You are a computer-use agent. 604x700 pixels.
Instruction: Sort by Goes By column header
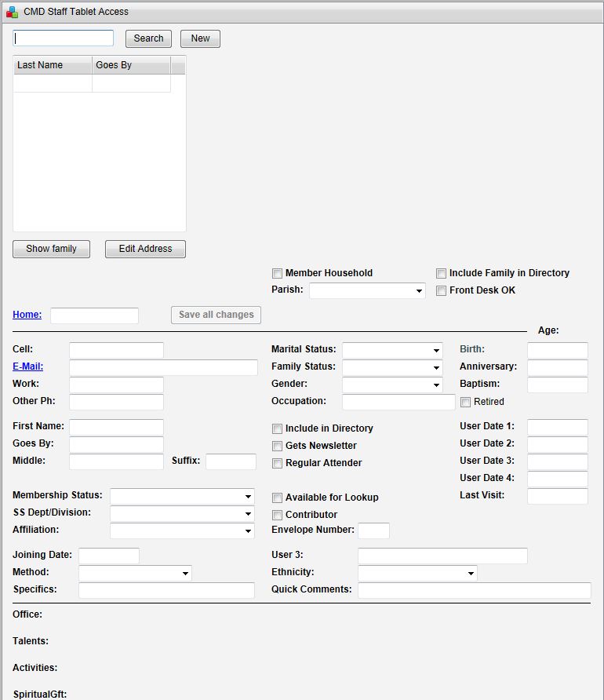click(131, 65)
